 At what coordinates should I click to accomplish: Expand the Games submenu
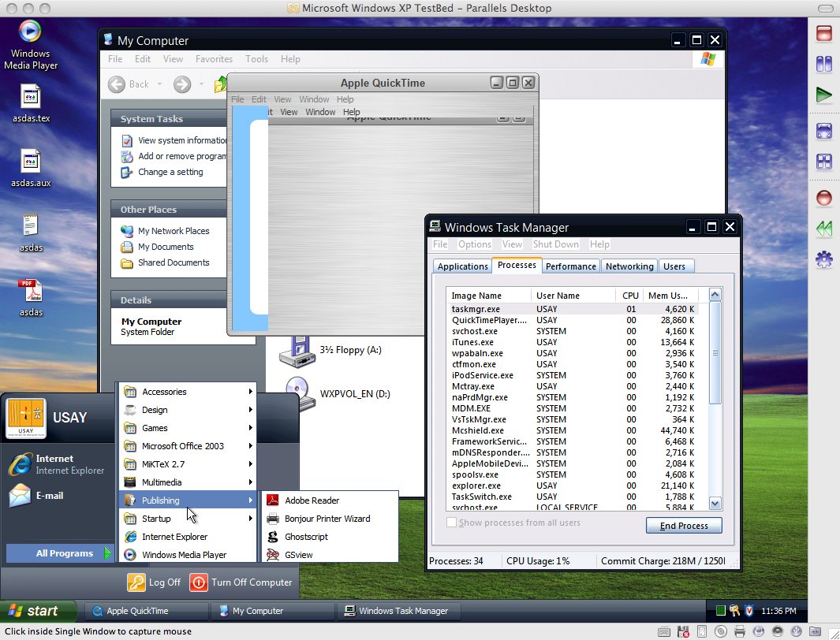pyautogui.click(x=188, y=428)
